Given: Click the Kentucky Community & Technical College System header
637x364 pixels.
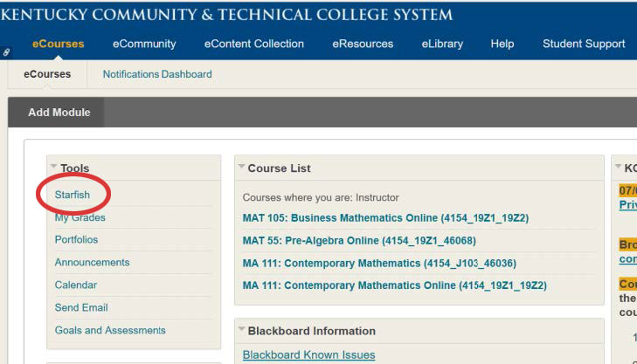Looking at the screenshot, I should 226,15.
